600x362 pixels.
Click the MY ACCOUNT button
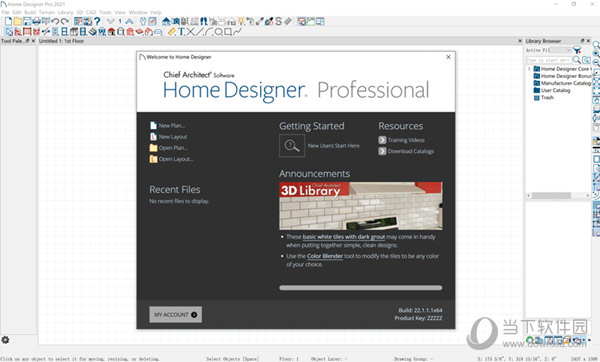coord(176,315)
